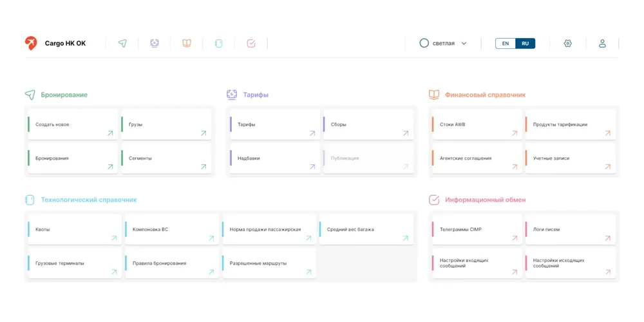
Task: Click the arrow on Создать новое card
Action: tap(110, 133)
